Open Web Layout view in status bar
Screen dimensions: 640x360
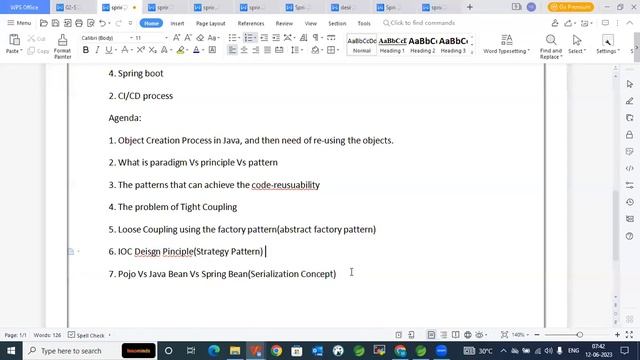click(468, 335)
